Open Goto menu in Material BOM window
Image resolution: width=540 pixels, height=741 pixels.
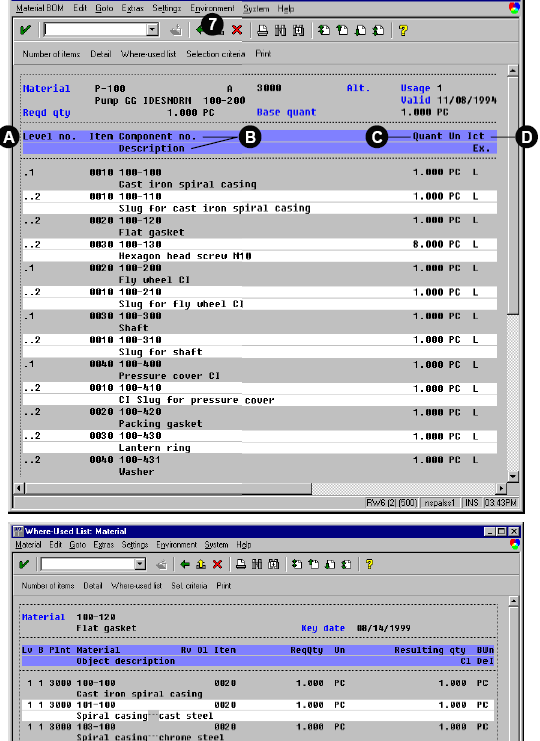104,8
